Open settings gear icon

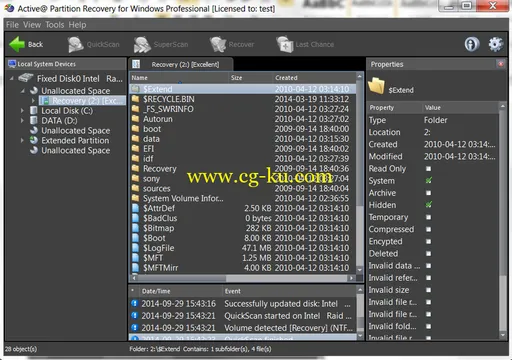(496, 44)
